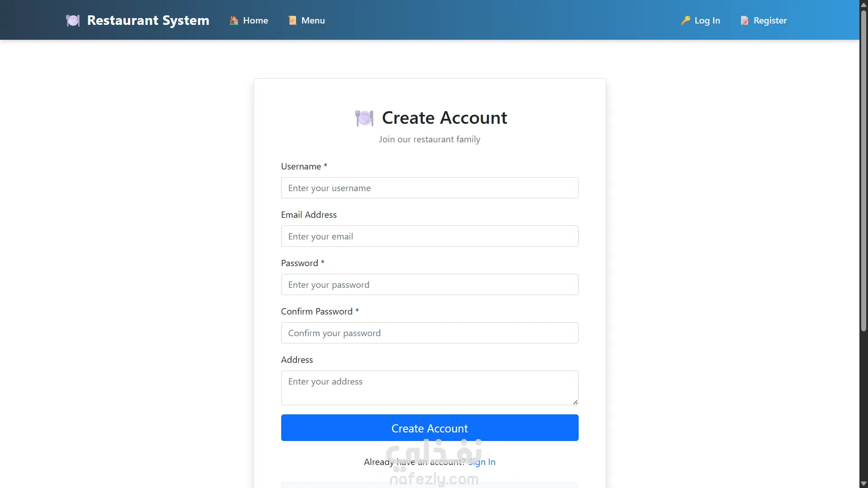Screen dimensions: 868x488
Task: Click inside the Address text area
Action: 429,388
